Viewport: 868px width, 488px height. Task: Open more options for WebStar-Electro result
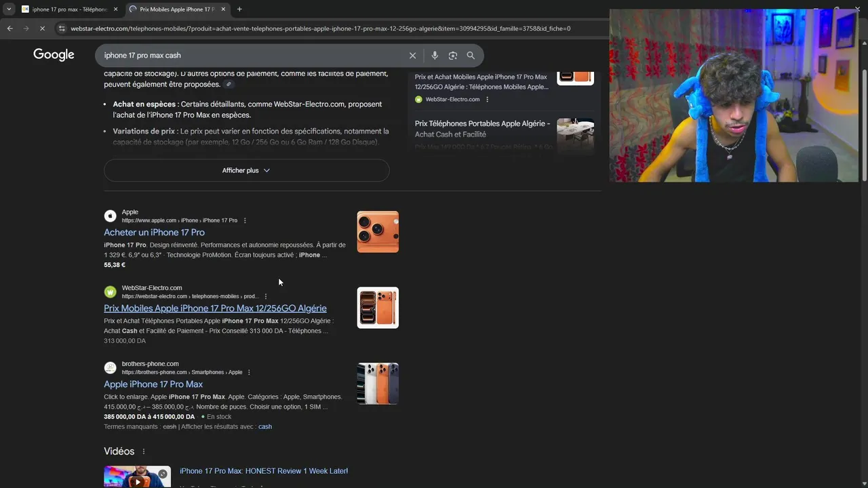click(x=265, y=296)
